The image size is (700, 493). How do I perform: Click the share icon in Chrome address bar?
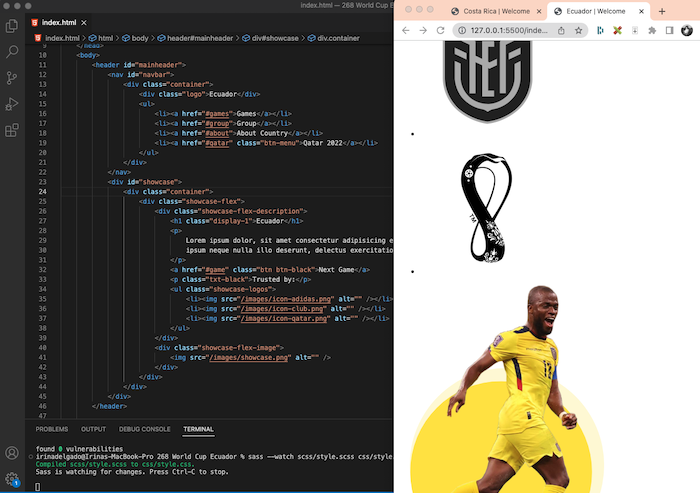(561, 30)
